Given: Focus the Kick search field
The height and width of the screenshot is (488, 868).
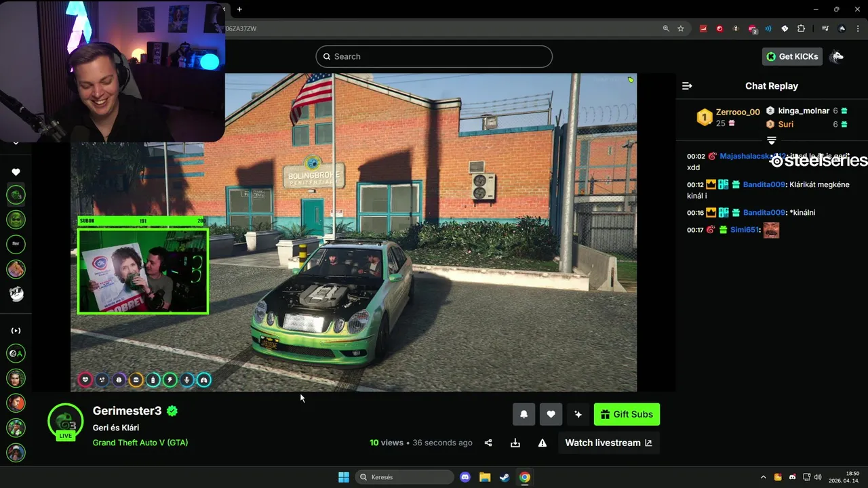Looking at the screenshot, I should [434, 56].
